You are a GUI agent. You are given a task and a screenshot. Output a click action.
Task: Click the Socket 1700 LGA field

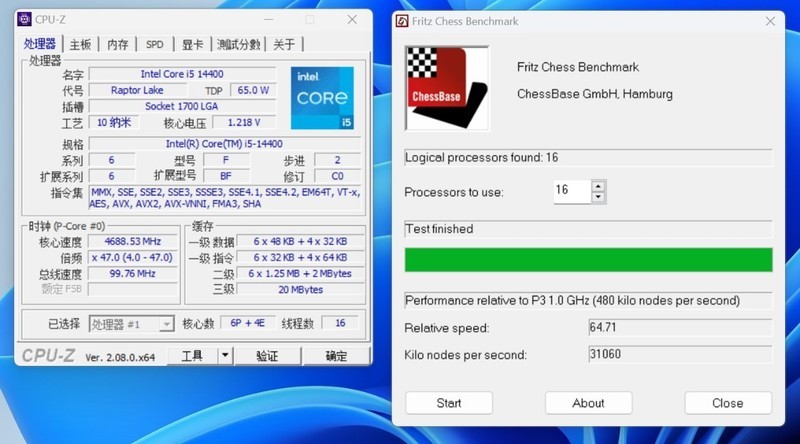tap(182, 106)
